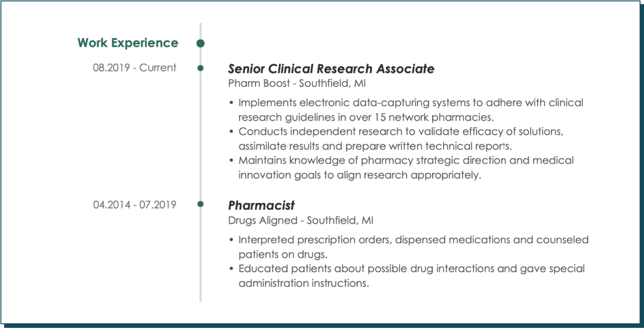Select the timeline dot beside 04.2014 - 07.2019
This screenshot has height=328, width=644.
(200, 204)
